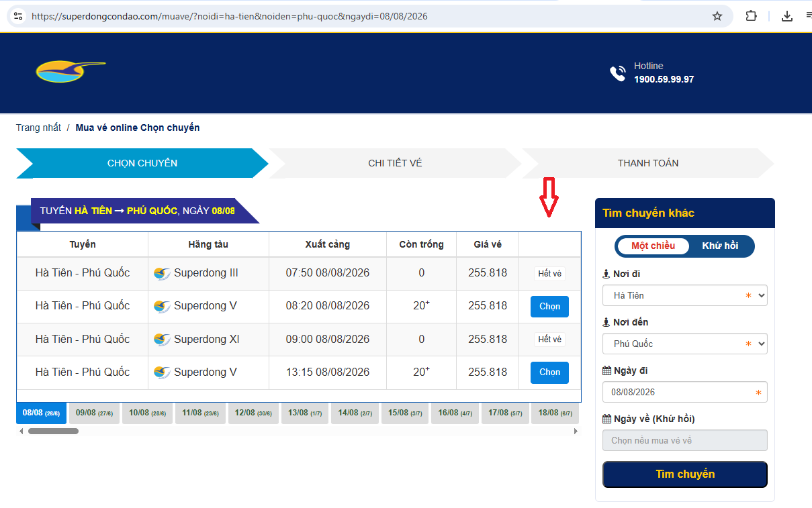
Task: Click Xuất cảng column header
Action: pos(328,244)
